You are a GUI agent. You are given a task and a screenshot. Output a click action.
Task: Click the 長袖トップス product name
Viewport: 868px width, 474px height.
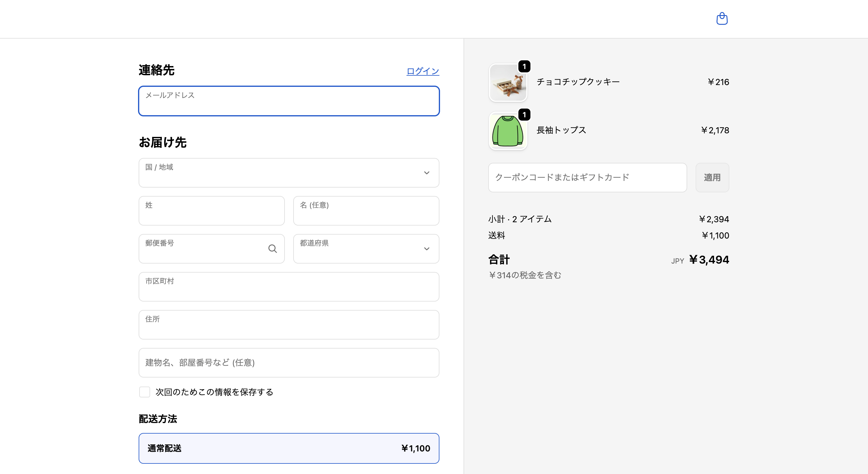click(x=561, y=130)
